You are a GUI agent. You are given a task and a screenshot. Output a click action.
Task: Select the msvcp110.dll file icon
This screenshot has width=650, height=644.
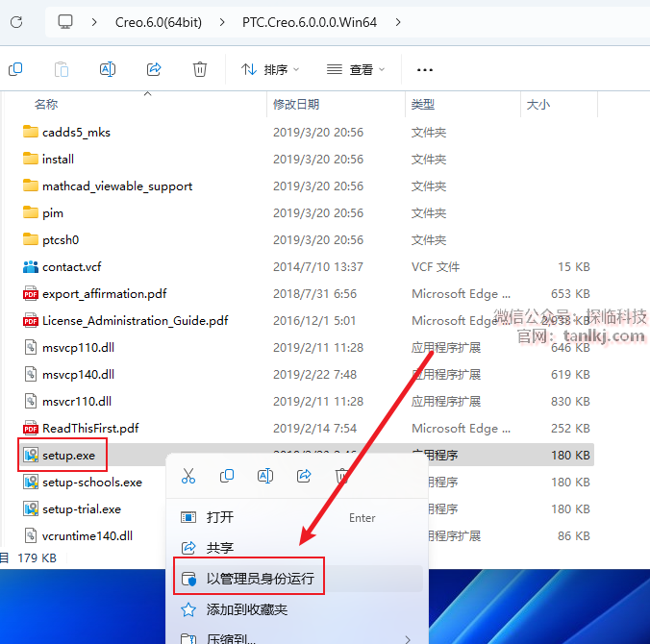point(31,347)
